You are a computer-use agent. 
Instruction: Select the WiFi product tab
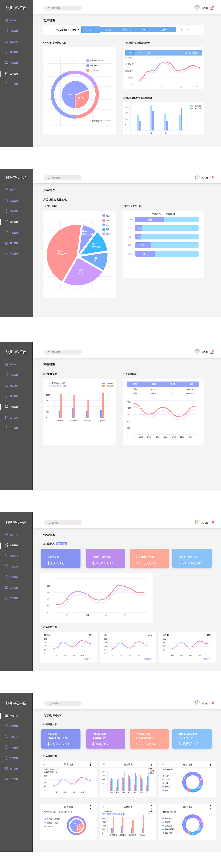coord(146,30)
